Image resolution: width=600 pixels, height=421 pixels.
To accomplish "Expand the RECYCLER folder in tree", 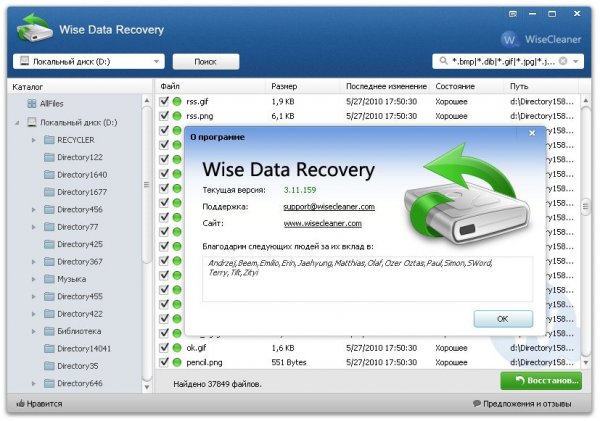I will point(34,140).
